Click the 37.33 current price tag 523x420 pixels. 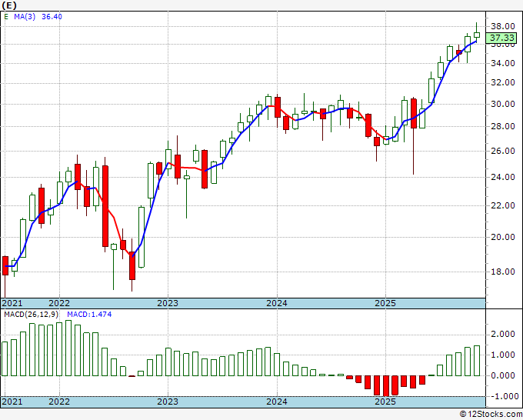point(501,38)
